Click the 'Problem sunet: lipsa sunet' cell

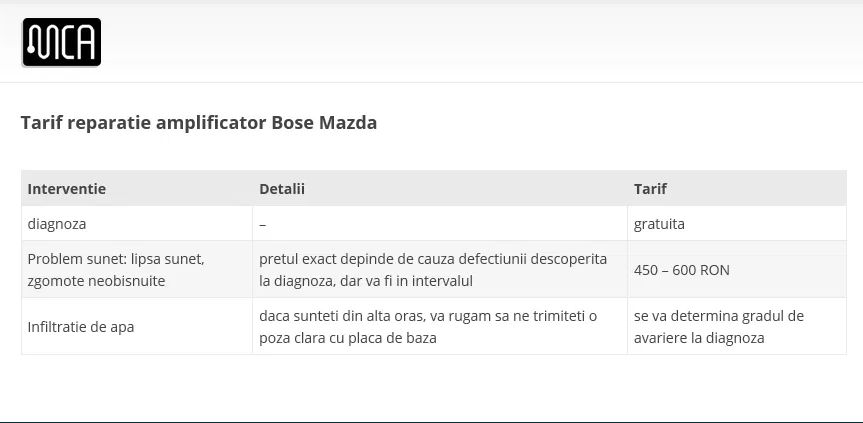[x=116, y=259]
